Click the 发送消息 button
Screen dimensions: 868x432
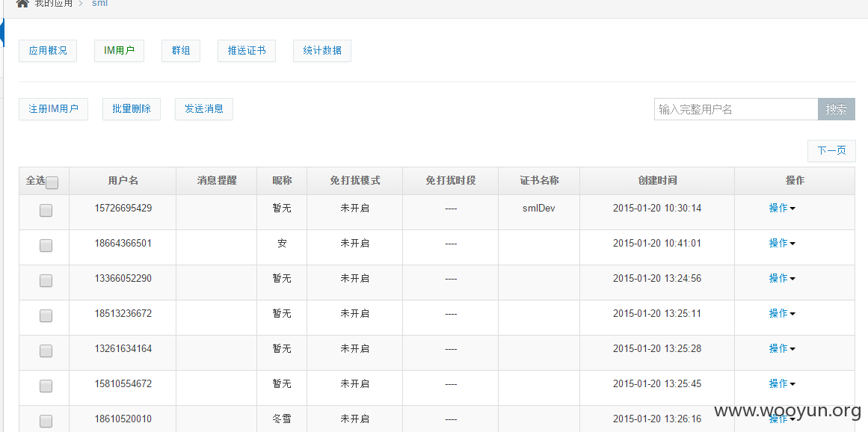pyautogui.click(x=203, y=109)
